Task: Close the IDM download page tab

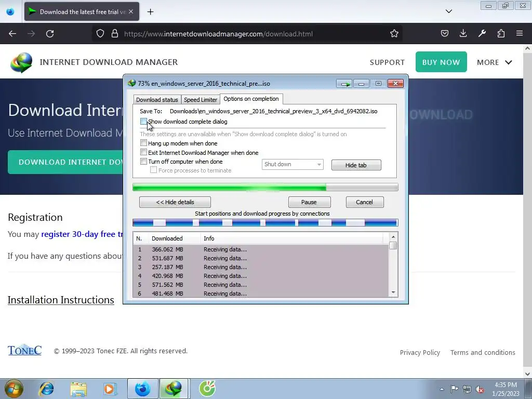Action: pos(131,11)
